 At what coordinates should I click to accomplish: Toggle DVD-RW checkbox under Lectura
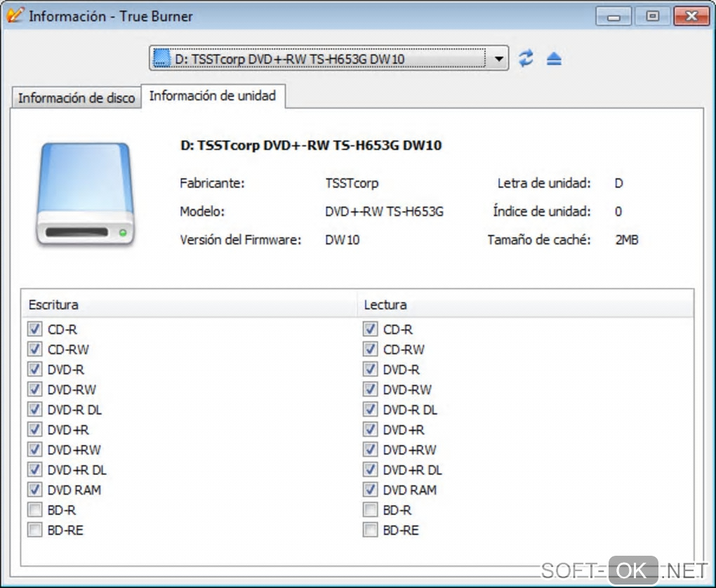(x=371, y=389)
